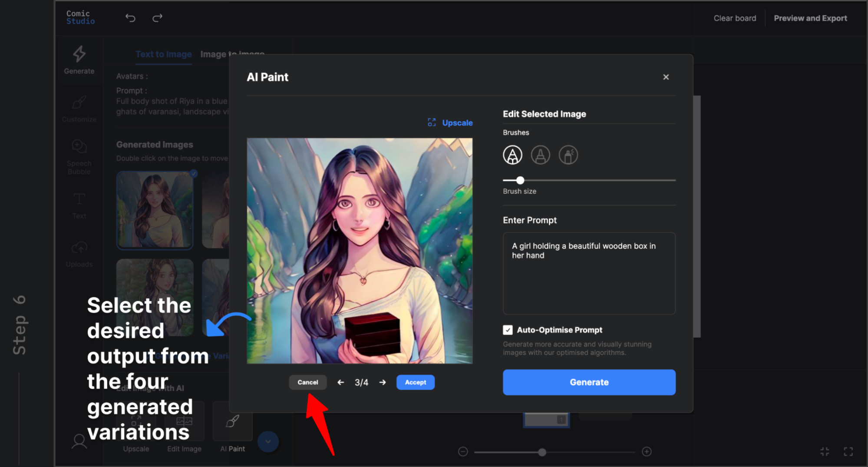Adjust the Brush size slider handle

point(520,180)
